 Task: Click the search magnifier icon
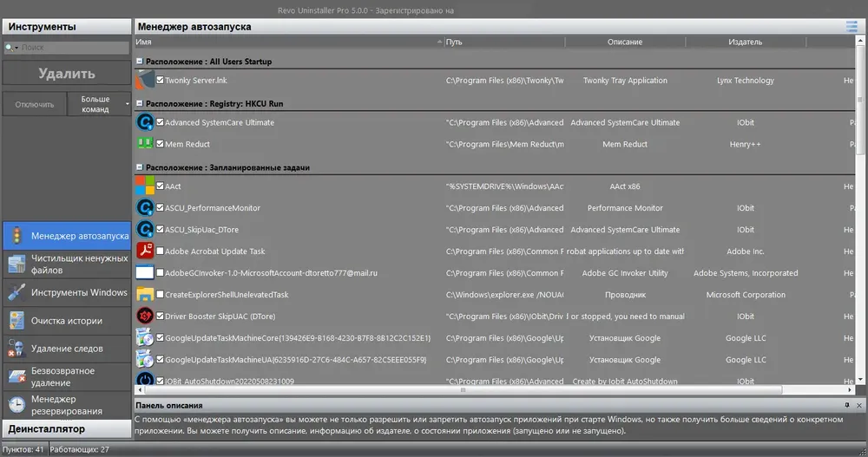(x=9, y=48)
